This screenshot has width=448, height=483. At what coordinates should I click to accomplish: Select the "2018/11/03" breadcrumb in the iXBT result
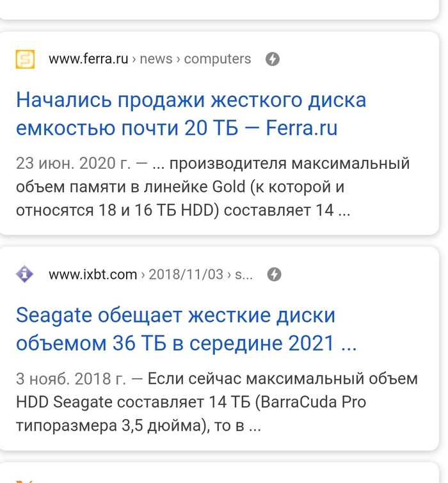click(x=186, y=274)
